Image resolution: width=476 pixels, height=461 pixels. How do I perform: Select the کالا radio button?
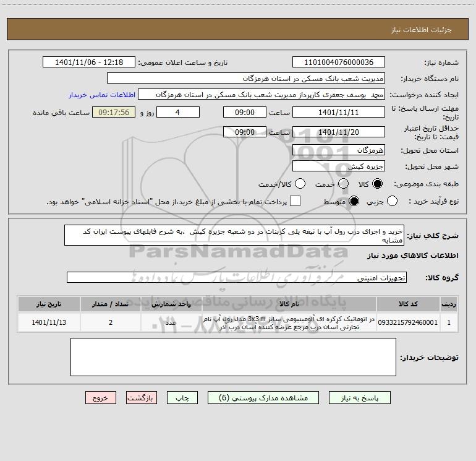coord(377,184)
